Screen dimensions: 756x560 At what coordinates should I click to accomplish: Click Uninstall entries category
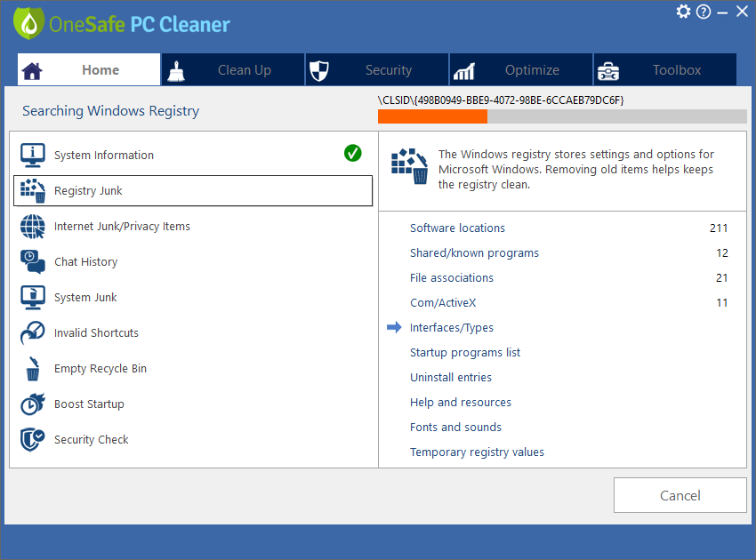point(451,378)
